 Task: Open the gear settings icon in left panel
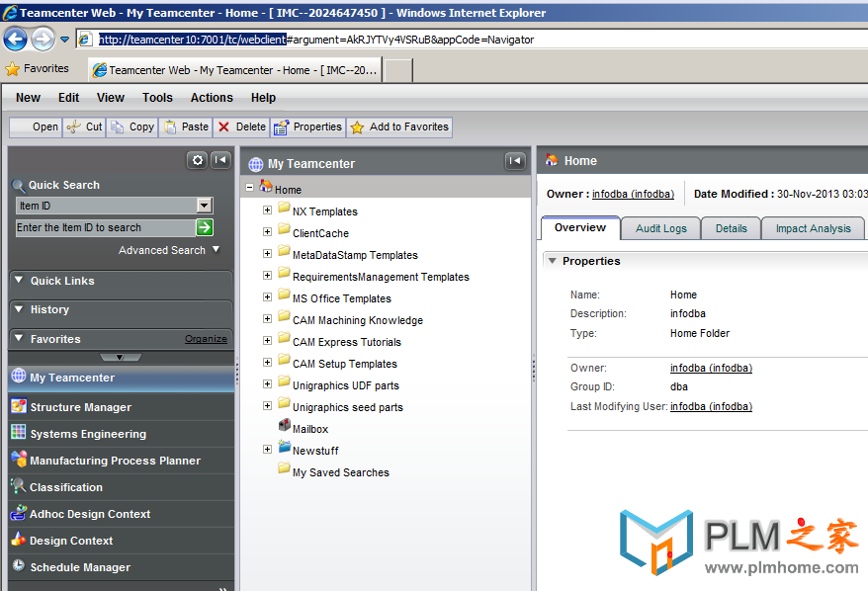pos(197,160)
